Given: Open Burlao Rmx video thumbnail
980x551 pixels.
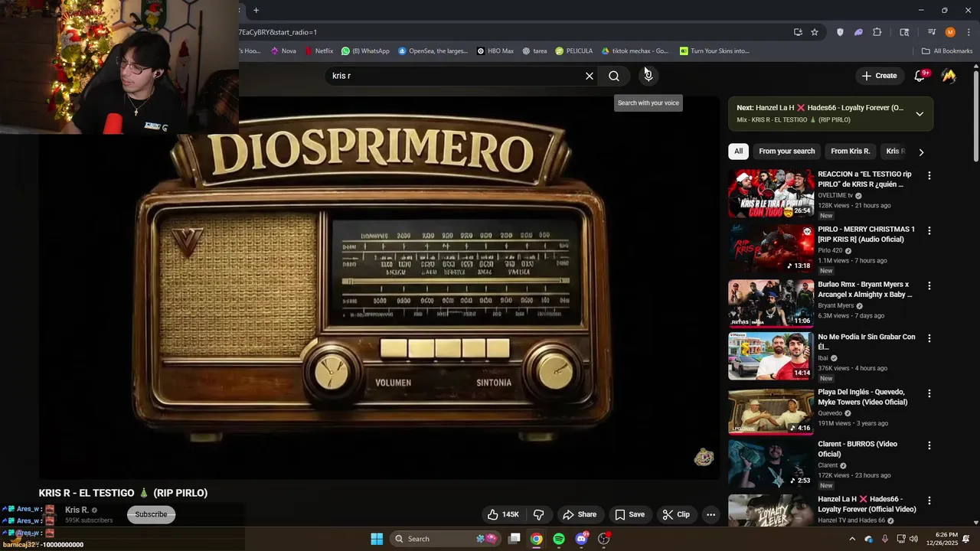Looking at the screenshot, I should 771,304.
